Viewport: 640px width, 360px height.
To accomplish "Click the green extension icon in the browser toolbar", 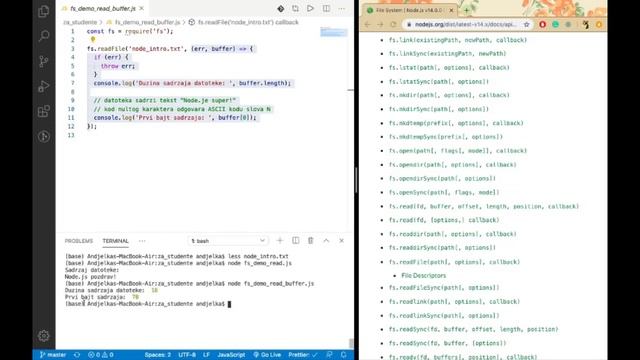I will click(x=556, y=24).
